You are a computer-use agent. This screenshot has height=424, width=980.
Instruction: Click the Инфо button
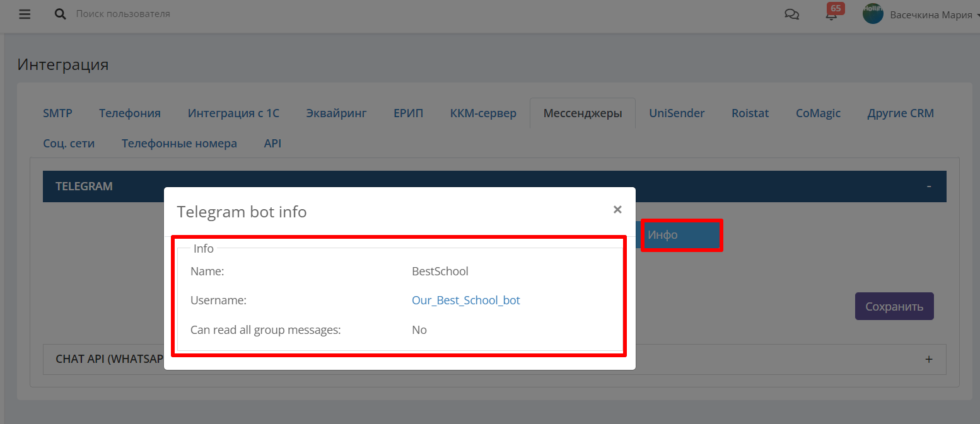[682, 235]
